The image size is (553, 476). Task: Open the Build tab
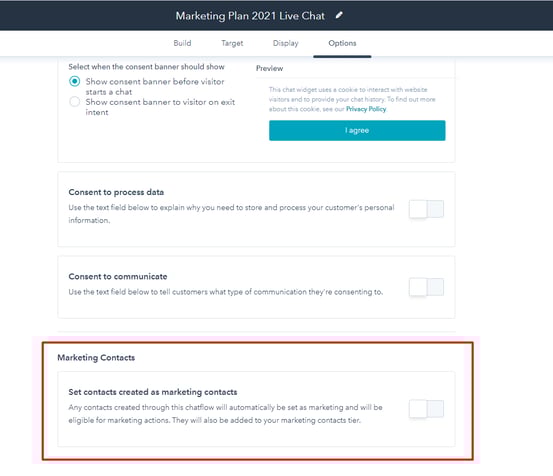pyautogui.click(x=182, y=43)
